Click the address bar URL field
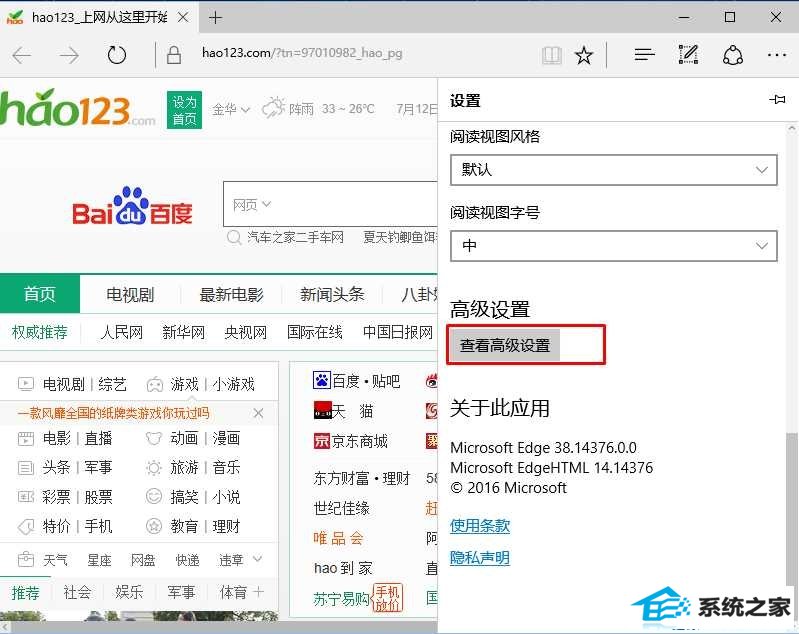Image resolution: width=799 pixels, height=634 pixels. click(x=302, y=53)
